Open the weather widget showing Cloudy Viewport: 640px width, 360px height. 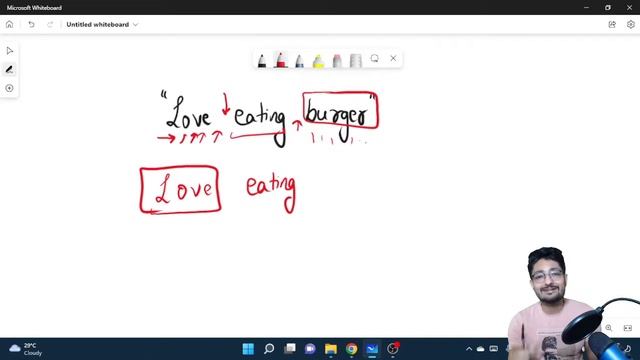(26, 349)
